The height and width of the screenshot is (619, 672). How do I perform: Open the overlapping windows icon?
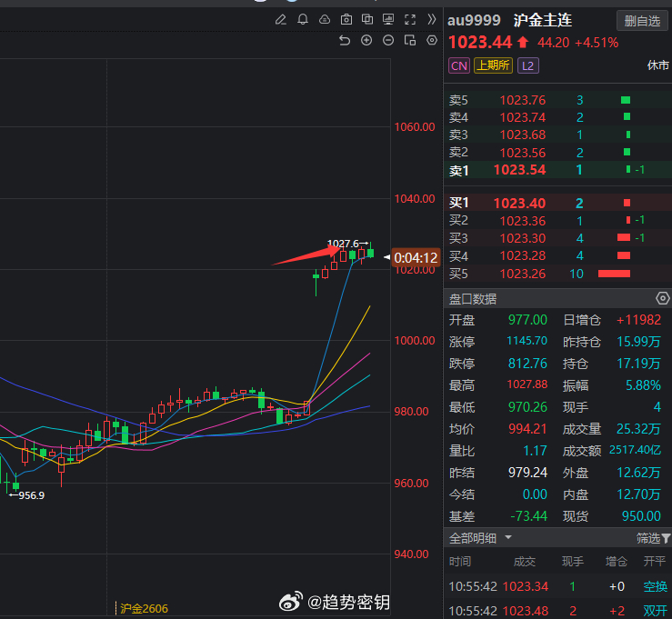pyautogui.click(x=367, y=19)
